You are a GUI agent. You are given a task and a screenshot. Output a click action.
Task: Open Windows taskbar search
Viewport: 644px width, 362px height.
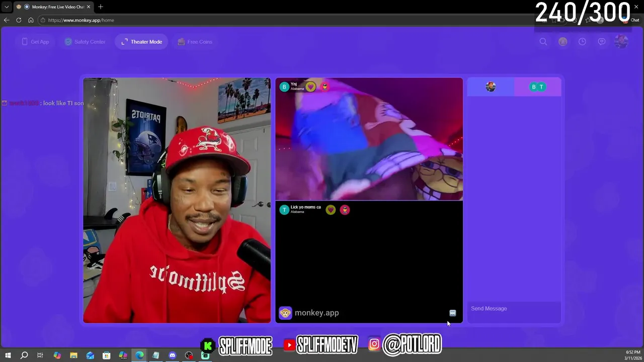point(24,355)
